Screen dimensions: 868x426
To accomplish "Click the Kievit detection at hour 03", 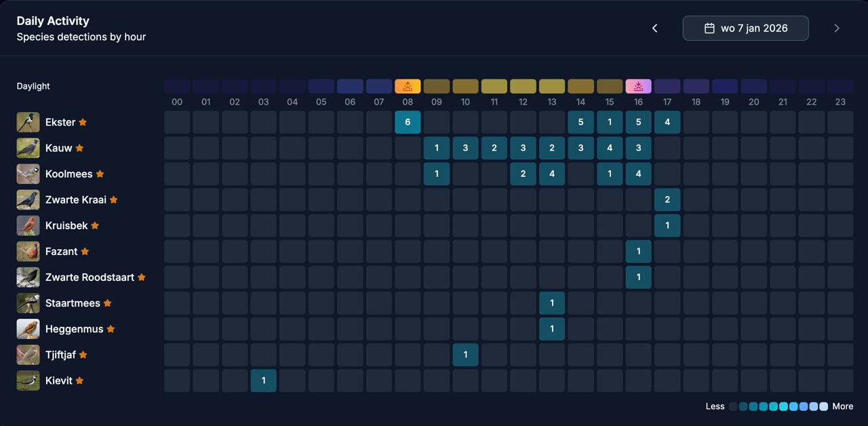I will (263, 381).
